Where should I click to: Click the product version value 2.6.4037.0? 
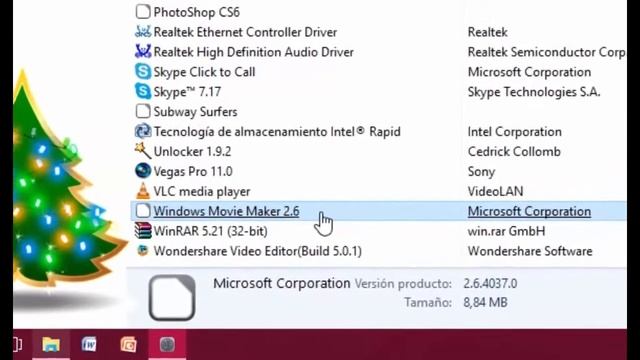[x=490, y=283]
